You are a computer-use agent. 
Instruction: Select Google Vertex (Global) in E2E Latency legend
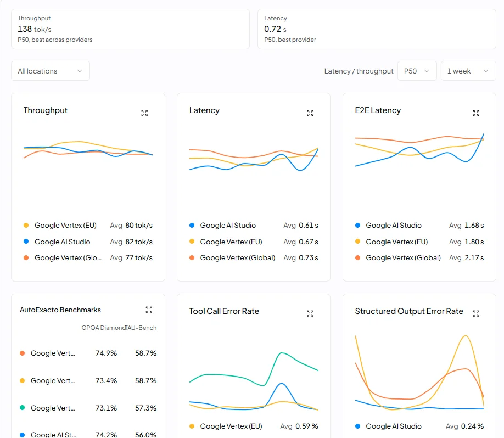(x=403, y=258)
